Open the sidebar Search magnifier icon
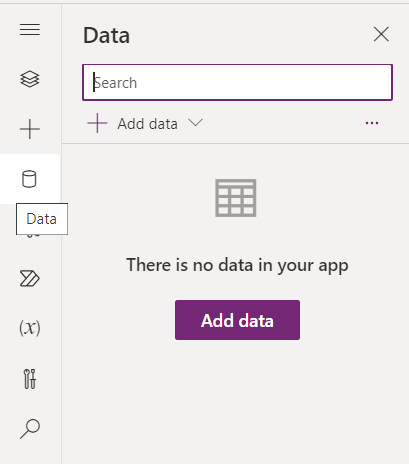409x464 pixels. click(x=30, y=429)
